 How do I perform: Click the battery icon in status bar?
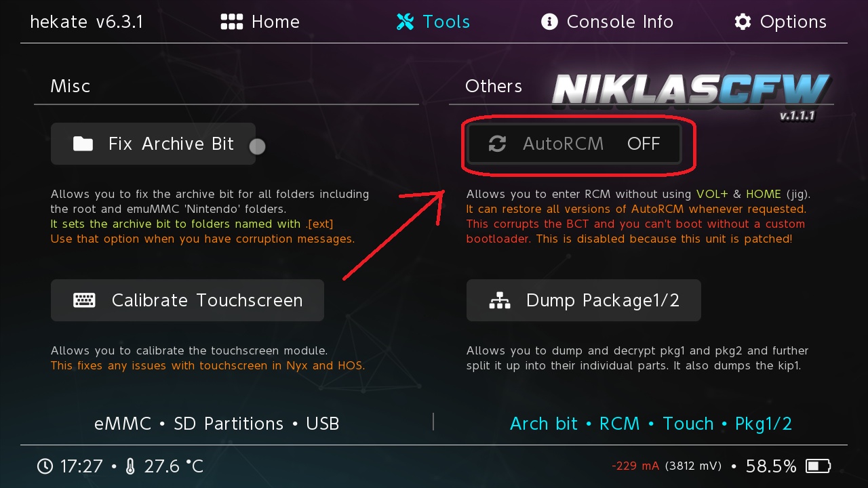pyautogui.click(x=818, y=466)
